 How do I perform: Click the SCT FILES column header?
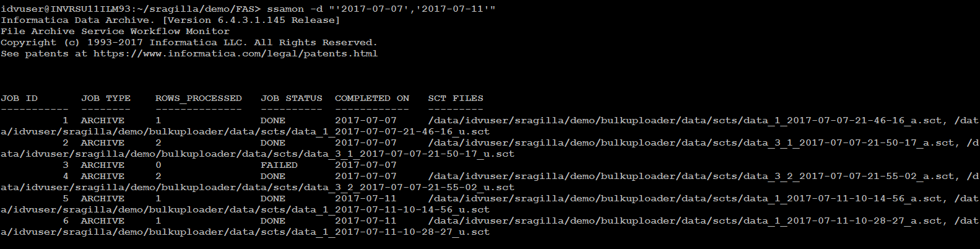[x=455, y=98]
